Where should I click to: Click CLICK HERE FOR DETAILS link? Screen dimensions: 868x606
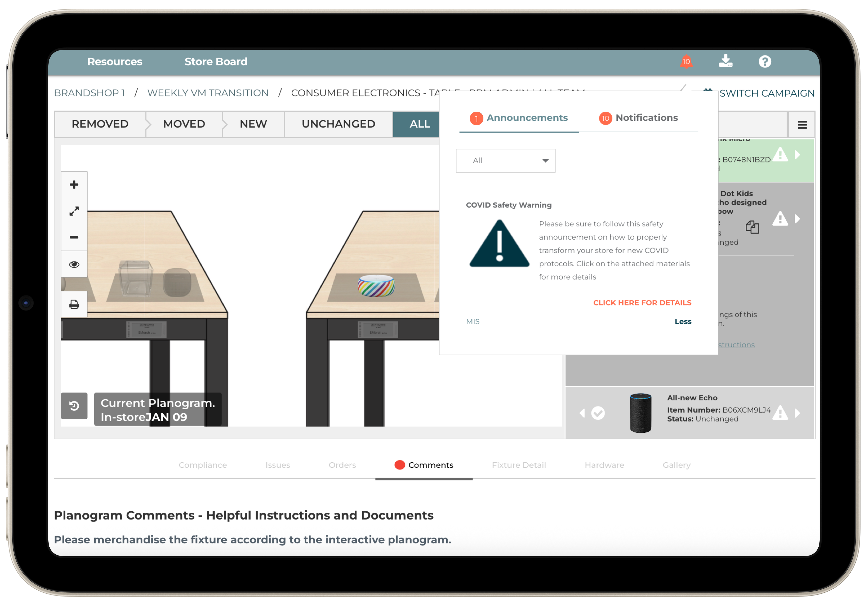(642, 303)
